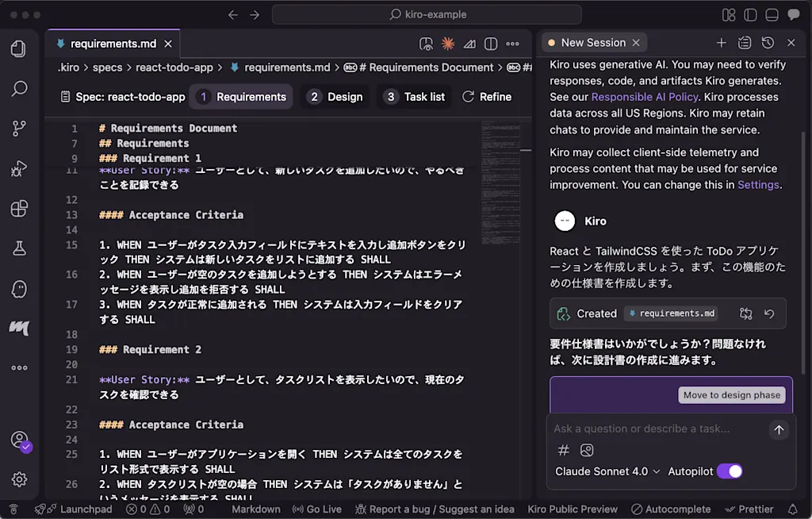Open chat history clock icon
Viewport: 812px width, 519px height.
click(x=768, y=43)
